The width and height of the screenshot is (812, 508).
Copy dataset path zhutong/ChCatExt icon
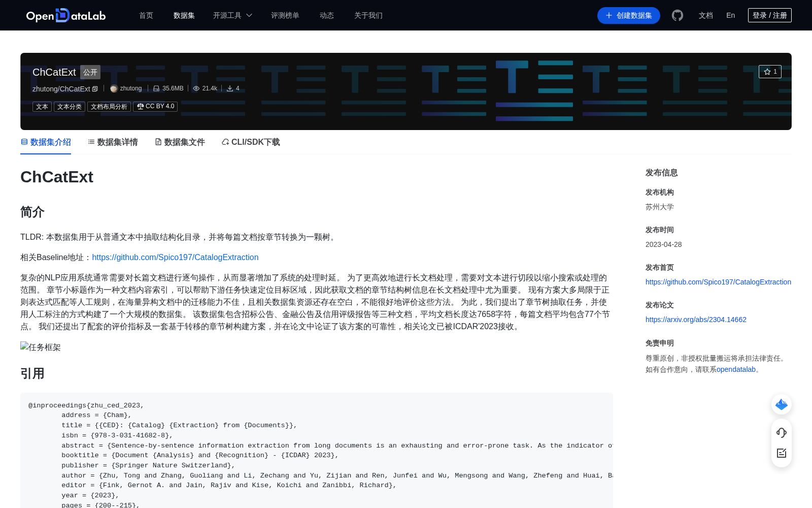click(95, 89)
